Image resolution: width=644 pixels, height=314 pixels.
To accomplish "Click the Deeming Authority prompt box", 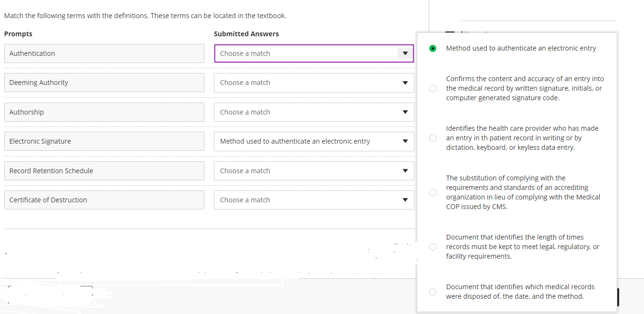I will point(104,83).
